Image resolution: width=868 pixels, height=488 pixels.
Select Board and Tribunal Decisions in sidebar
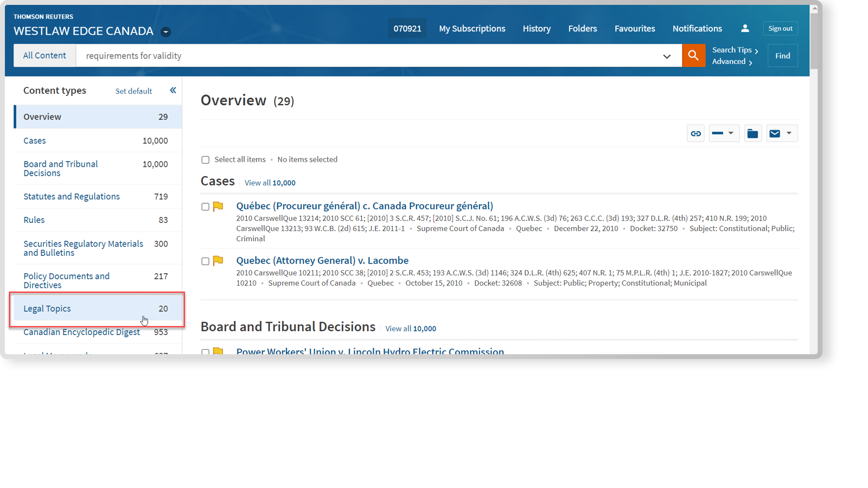(98, 168)
